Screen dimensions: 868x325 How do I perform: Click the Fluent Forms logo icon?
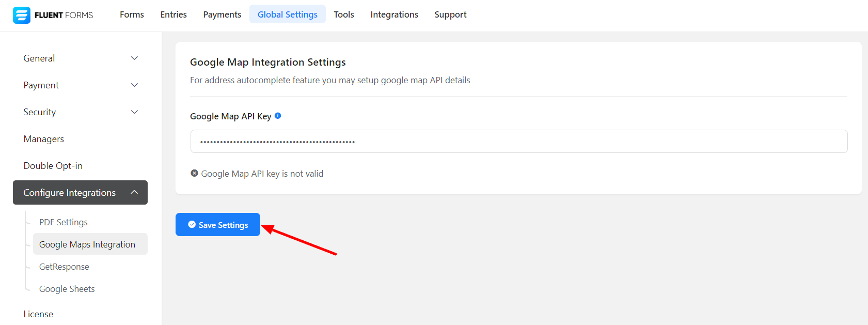[22, 15]
